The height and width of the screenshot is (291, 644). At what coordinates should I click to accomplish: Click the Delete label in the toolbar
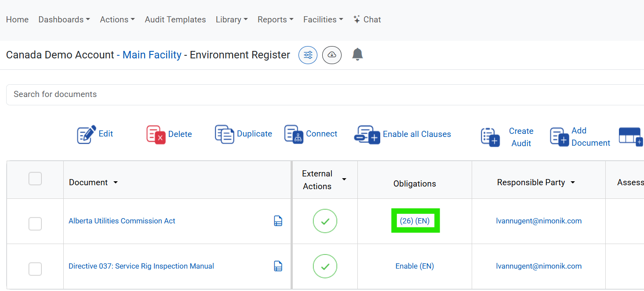point(180,134)
